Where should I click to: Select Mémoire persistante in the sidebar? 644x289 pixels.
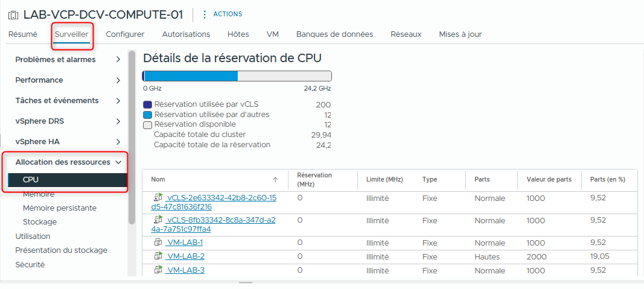coord(60,208)
